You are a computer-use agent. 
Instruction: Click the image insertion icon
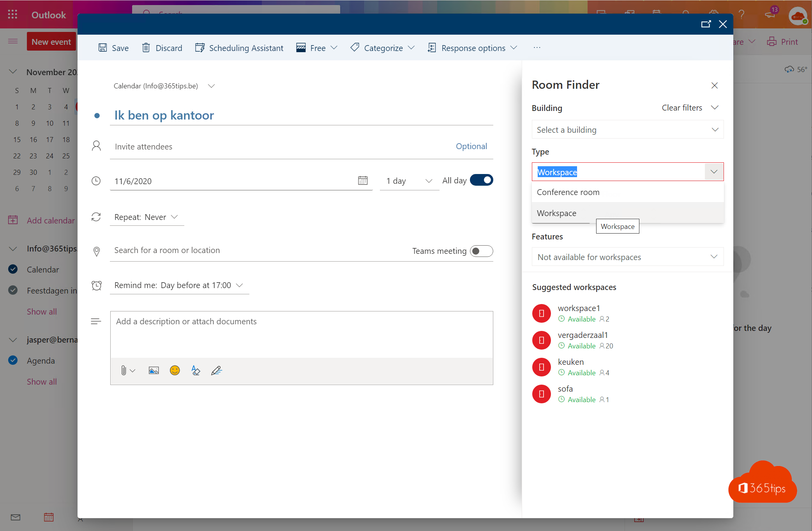click(154, 370)
